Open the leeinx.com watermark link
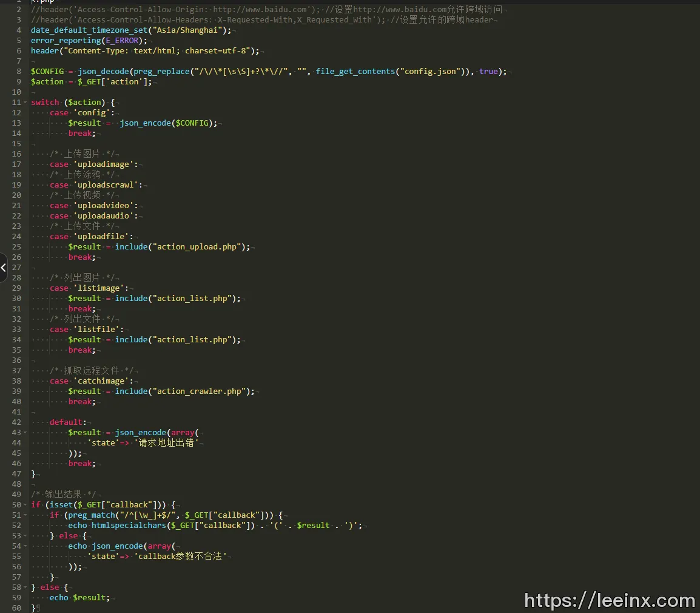This screenshot has height=613, width=700. point(609,600)
